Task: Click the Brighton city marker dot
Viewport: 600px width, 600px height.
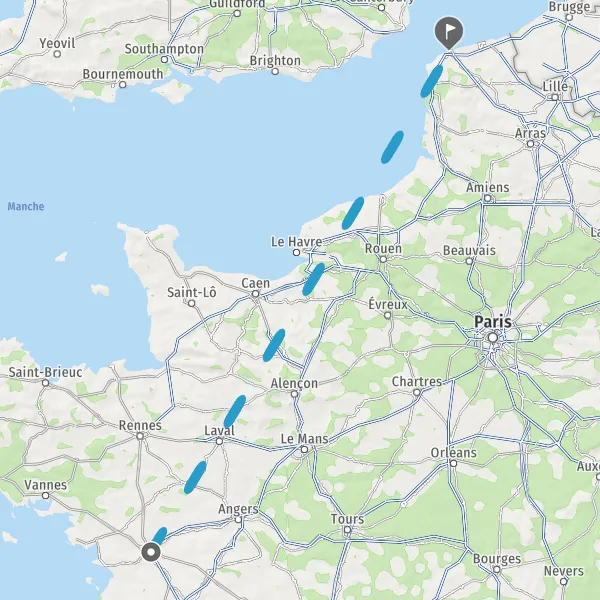Action: [275, 71]
